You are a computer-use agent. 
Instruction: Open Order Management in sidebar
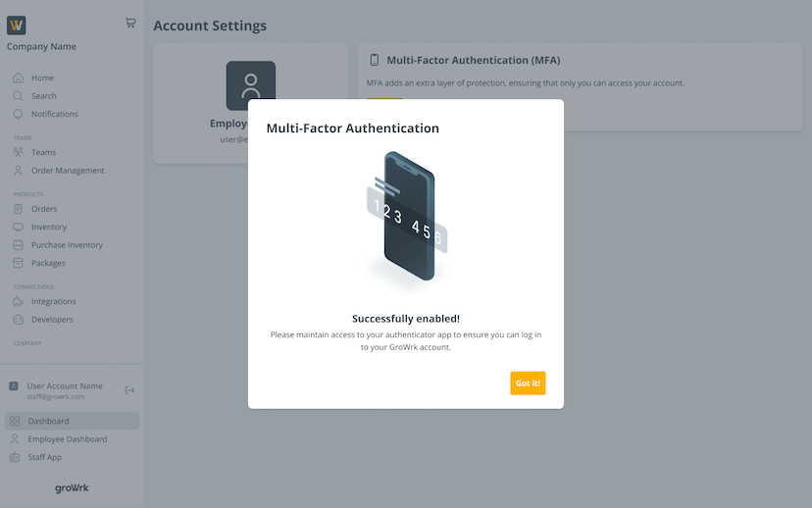tap(67, 171)
